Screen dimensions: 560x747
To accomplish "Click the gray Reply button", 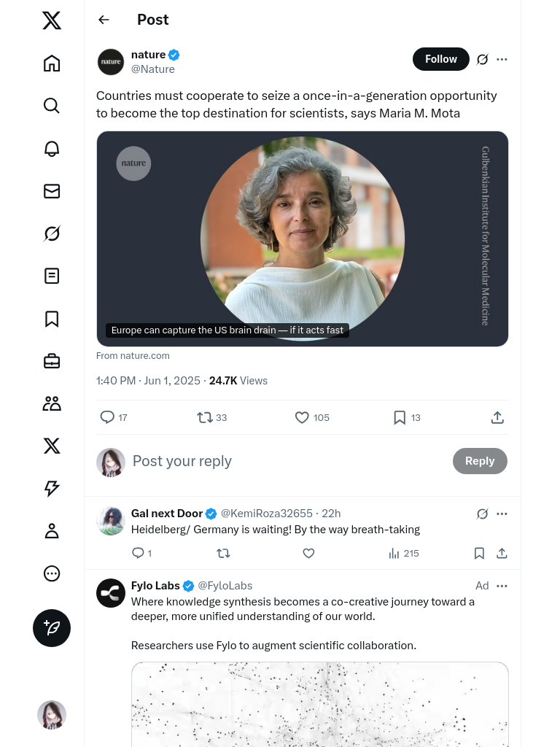I will tap(480, 461).
